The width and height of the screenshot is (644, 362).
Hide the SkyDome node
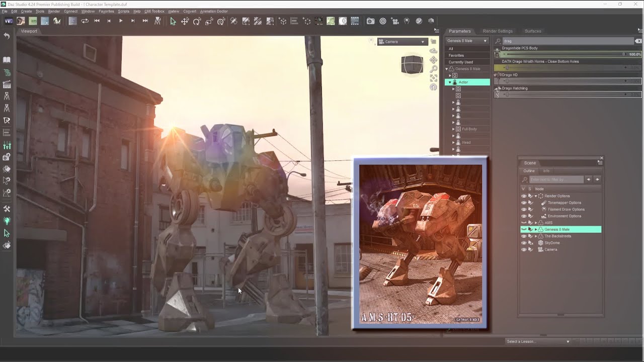pyautogui.click(x=524, y=243)
